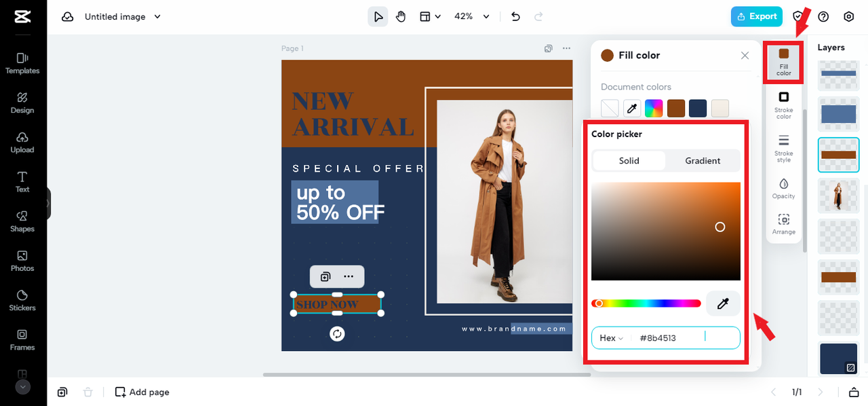Select the brown bar layer thumbnail (highlighted)

839,155
